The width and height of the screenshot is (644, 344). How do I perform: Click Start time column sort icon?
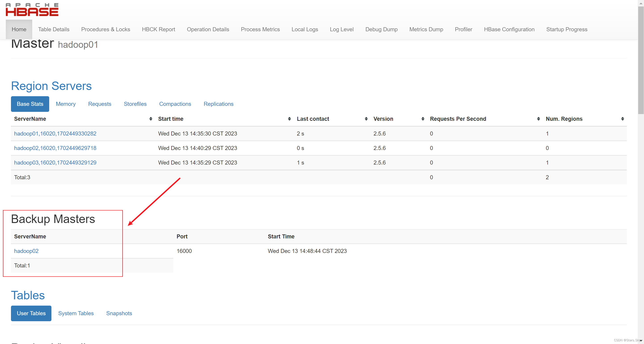coord(289,119)
